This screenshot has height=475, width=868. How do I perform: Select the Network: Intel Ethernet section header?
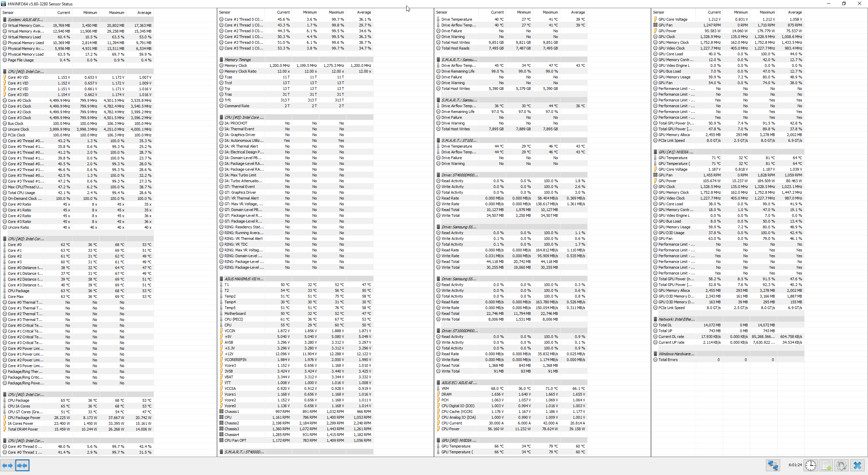click(676, 319)
